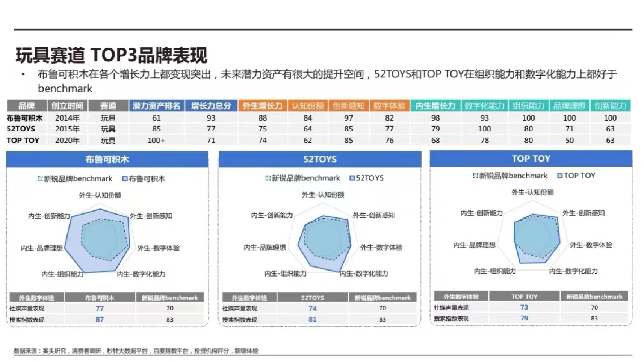Viewport: 644px width, 362px height.
Task: Click 外生-认知份额 axis label in 52TOYS chart
Action: pyautogui.click(x=323, y=195)
